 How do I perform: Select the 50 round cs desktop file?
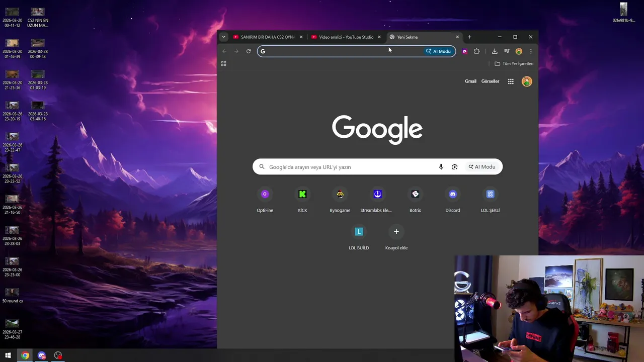(12, 296)
